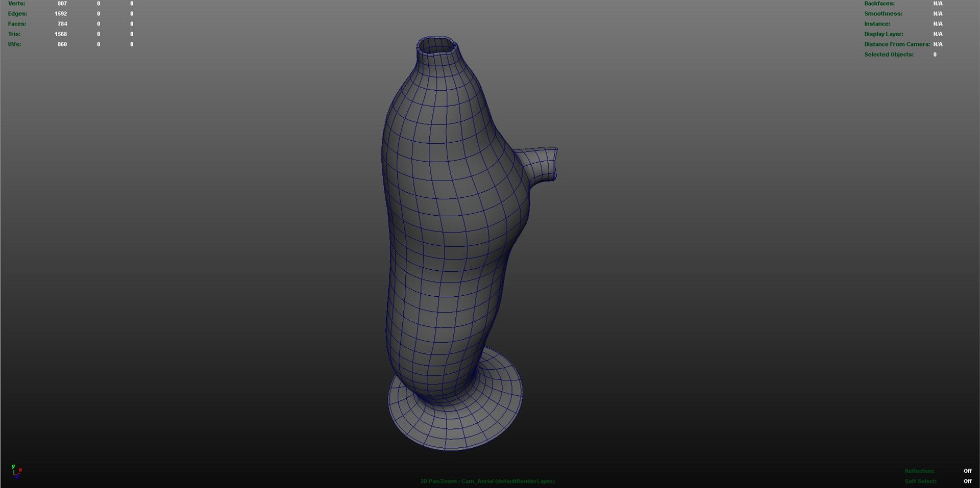This screenshot has height=488, width=980.
Task: Click the 'Instance:' HUD label
Action: click(x=877, y=24)
